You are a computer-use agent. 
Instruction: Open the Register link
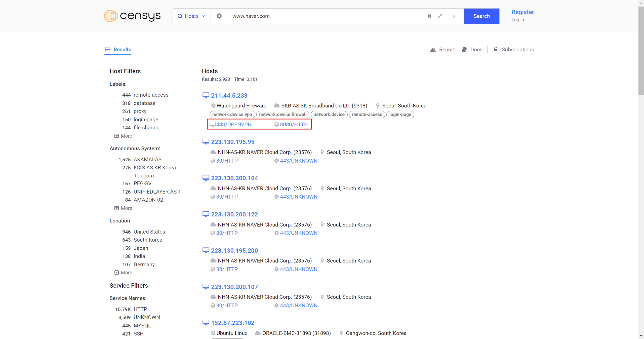click(522, 12)
